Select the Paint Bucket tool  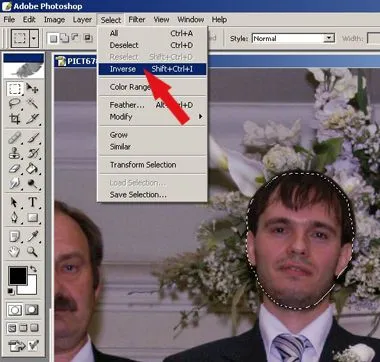point(33,168)
